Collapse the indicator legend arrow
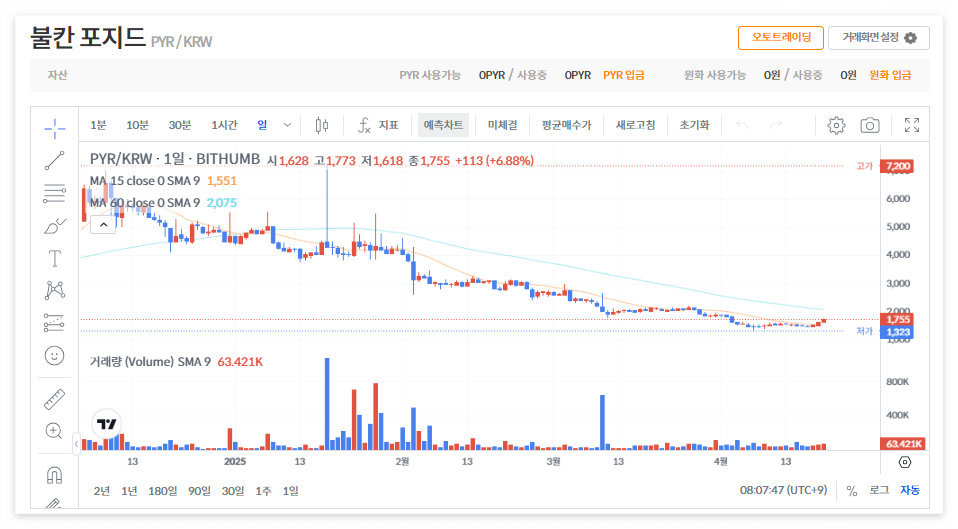The height and width of the screenshot is (529, 958). [103, 225]
